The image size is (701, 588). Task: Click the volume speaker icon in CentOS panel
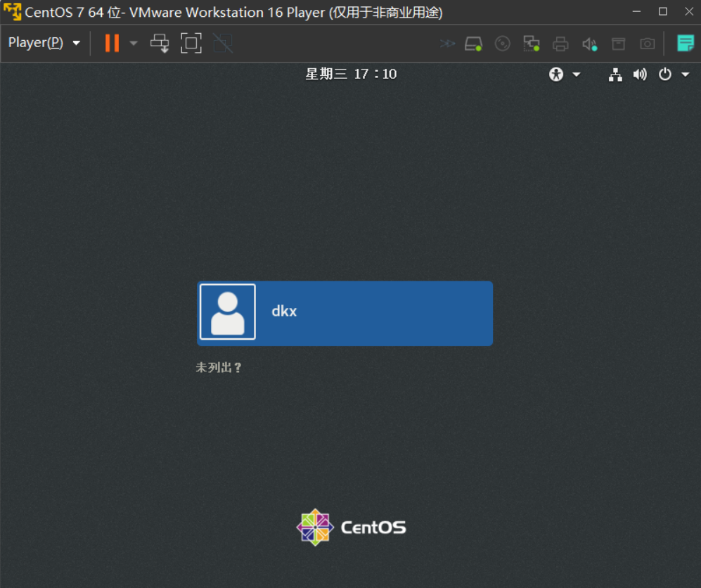click(640, 75)
